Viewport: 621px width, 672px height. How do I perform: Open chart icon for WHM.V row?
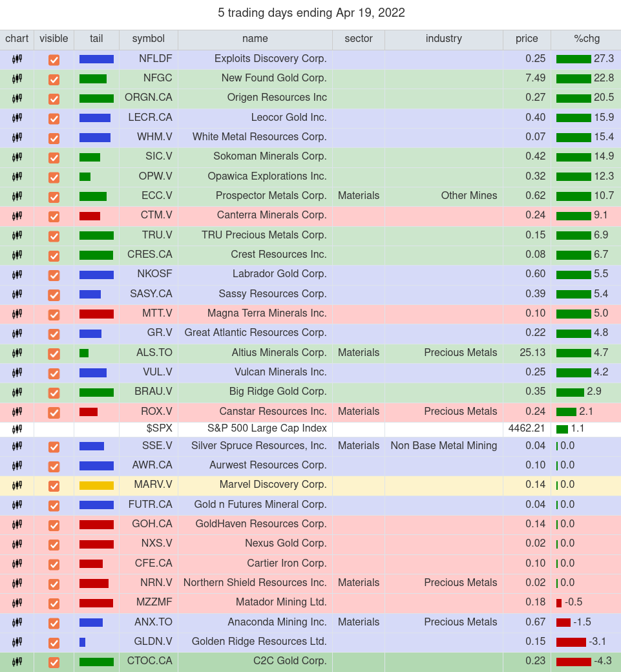(17, 138)
